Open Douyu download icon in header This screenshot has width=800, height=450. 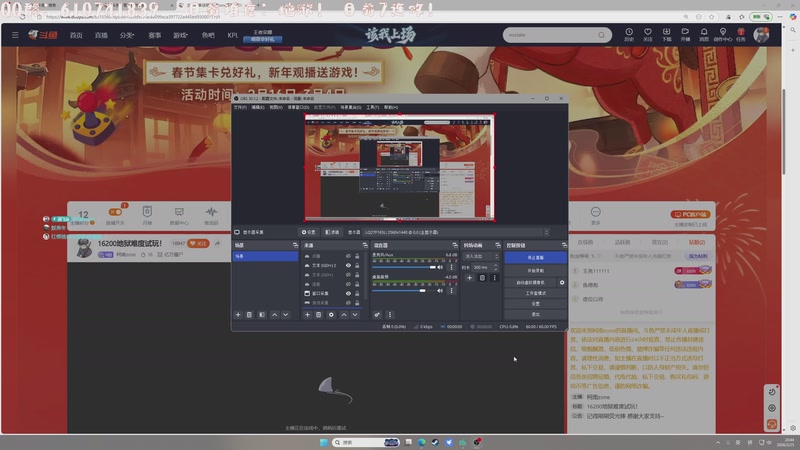(666, 34)
